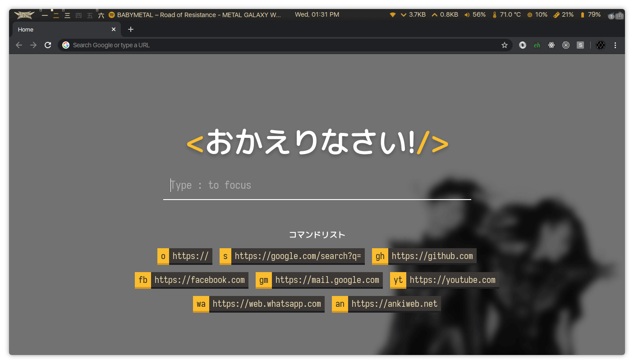The image size is (634, 364).
Task: Click the 'yt' YouTube shortcut command
Action: click(398, 280)
